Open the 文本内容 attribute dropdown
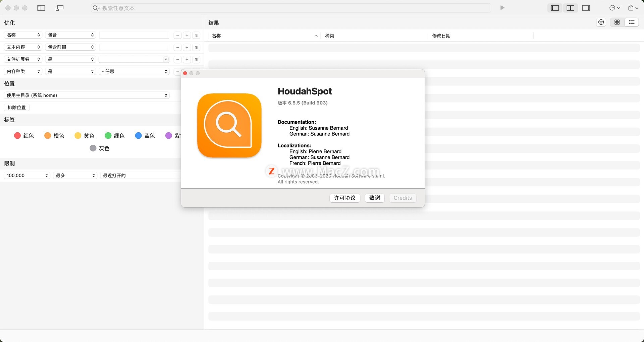Image resolution: width=644 pixels, height=342 pixels. [x=23, y=47]
